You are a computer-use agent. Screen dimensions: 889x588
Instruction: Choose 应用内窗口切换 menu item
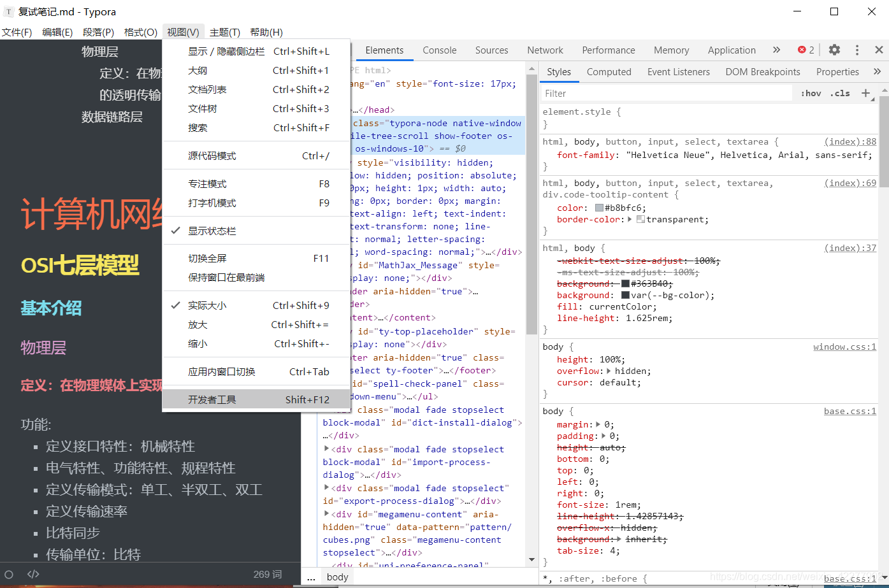pyautogui.click(x=256, y=371)
